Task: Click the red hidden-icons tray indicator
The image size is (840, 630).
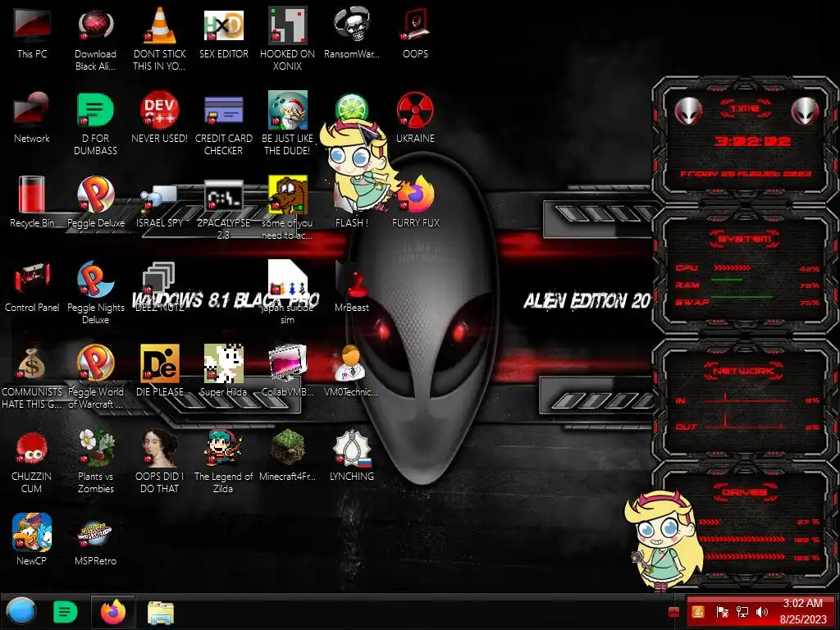Action: click(x=673, y=612)
